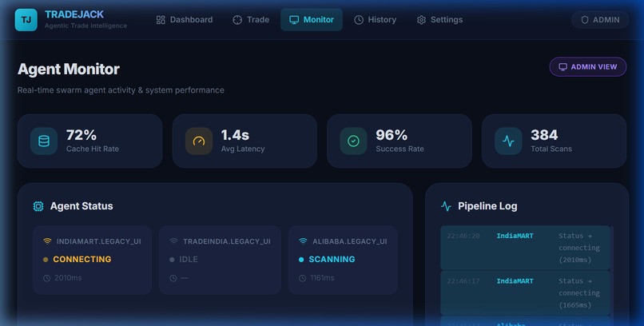644x326 pixels.
Task: Click the Total Scans pulse icon
Action: point(508,141)
